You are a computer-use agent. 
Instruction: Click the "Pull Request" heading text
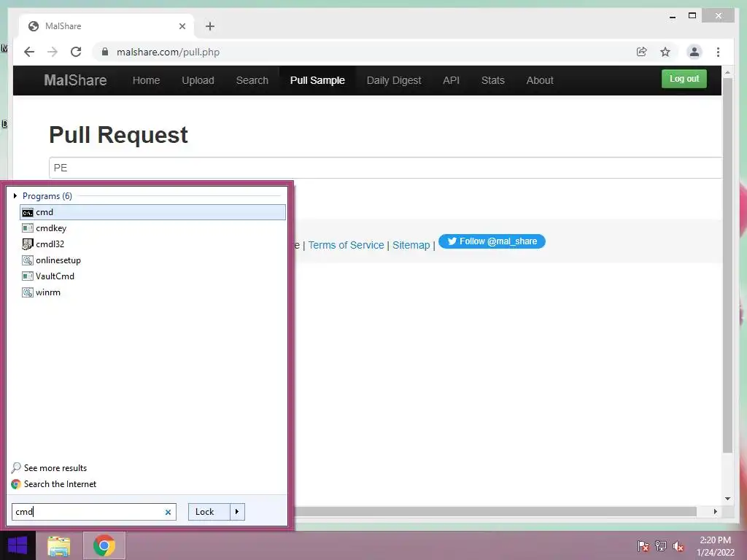tap(118, 135)
